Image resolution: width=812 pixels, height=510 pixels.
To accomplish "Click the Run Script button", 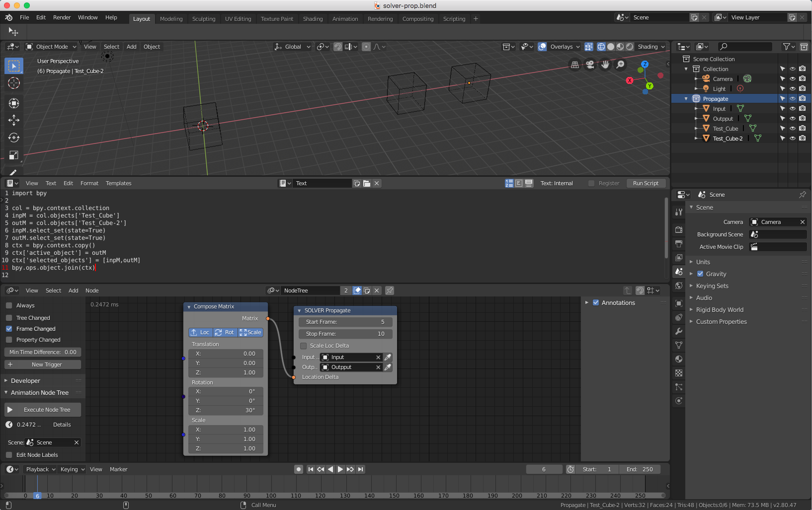I will (646, 183).
